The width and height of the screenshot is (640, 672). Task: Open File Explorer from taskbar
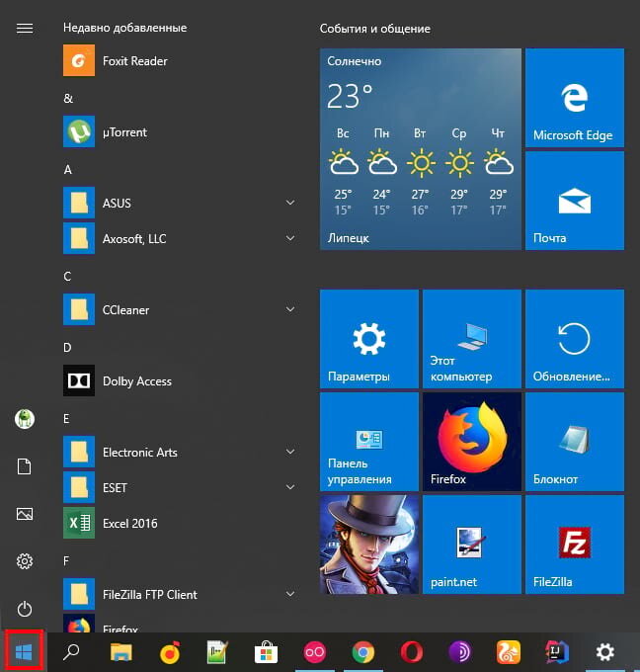[x=120, y=652]
